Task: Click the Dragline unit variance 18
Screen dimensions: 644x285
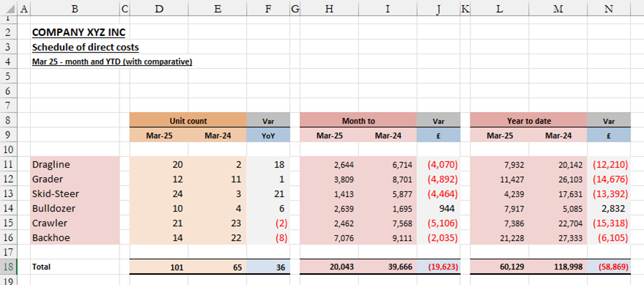Action: tap(268, 165)
